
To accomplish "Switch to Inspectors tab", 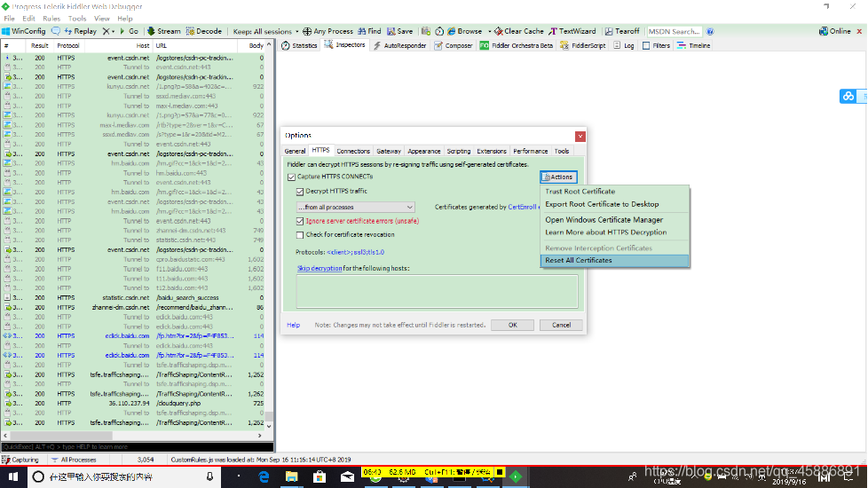I will tap(345, 45).
